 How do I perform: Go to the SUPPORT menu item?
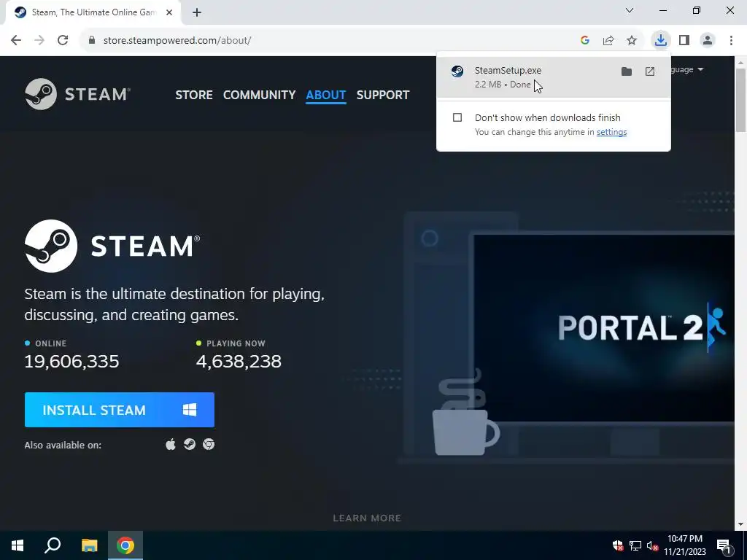click(383, 95)
